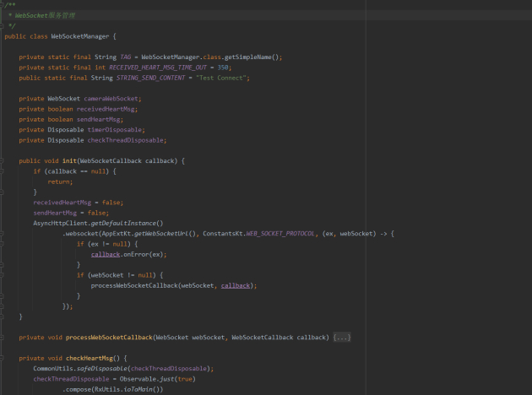532x395 pixels.
Task: Click ioToMain inside the compose call
Action: pos(142,389)
